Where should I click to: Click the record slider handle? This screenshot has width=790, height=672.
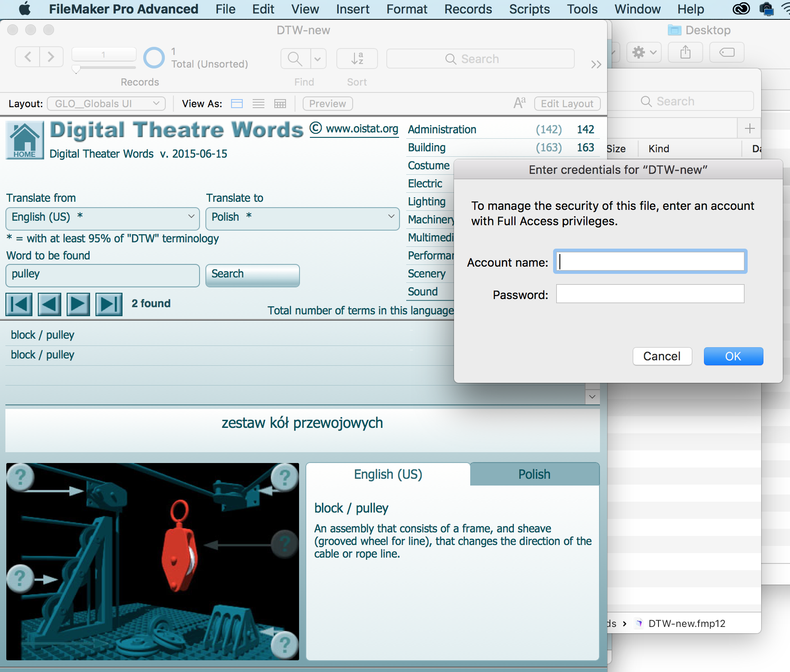coord(76,69)
